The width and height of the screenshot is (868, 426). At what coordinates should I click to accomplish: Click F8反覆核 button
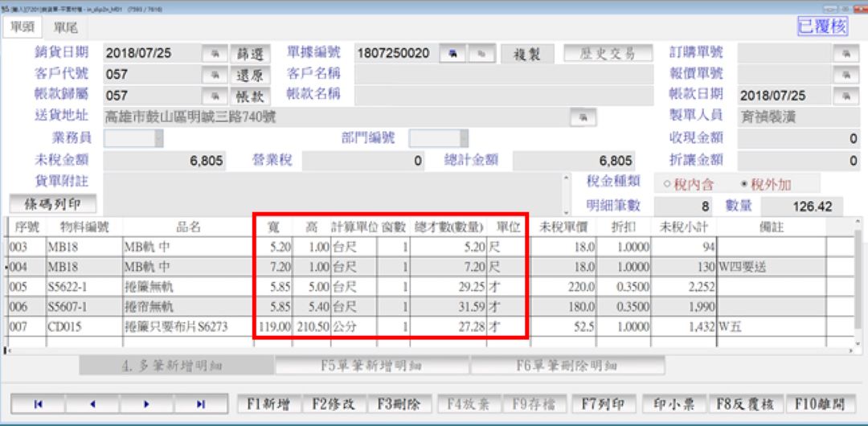click(x=744, y=404)
